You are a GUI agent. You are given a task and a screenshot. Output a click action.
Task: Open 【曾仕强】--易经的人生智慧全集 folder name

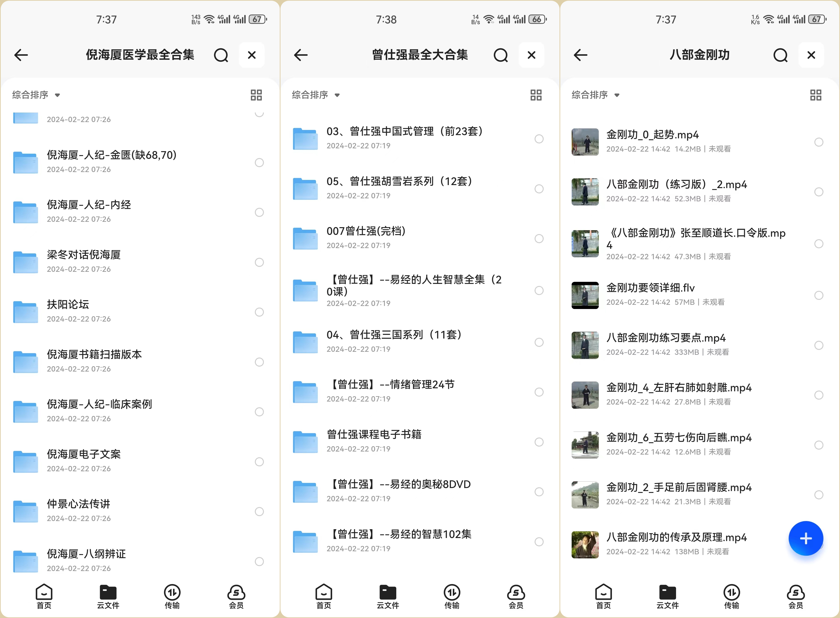point(414,286)
